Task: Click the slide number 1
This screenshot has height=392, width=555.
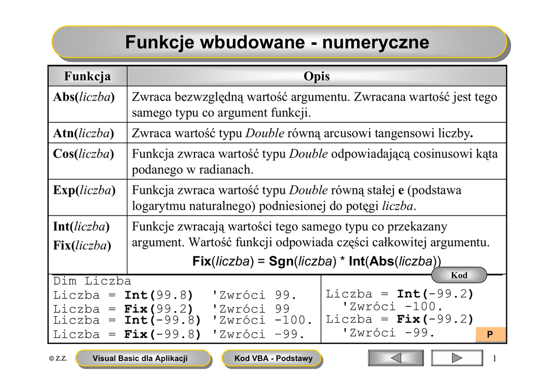Action: [x=495, y=358]
